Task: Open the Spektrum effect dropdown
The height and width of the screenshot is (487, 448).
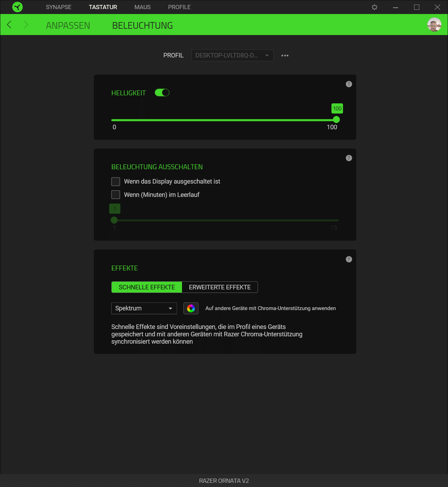Action: pyautogui.click(x=144, y=308)
